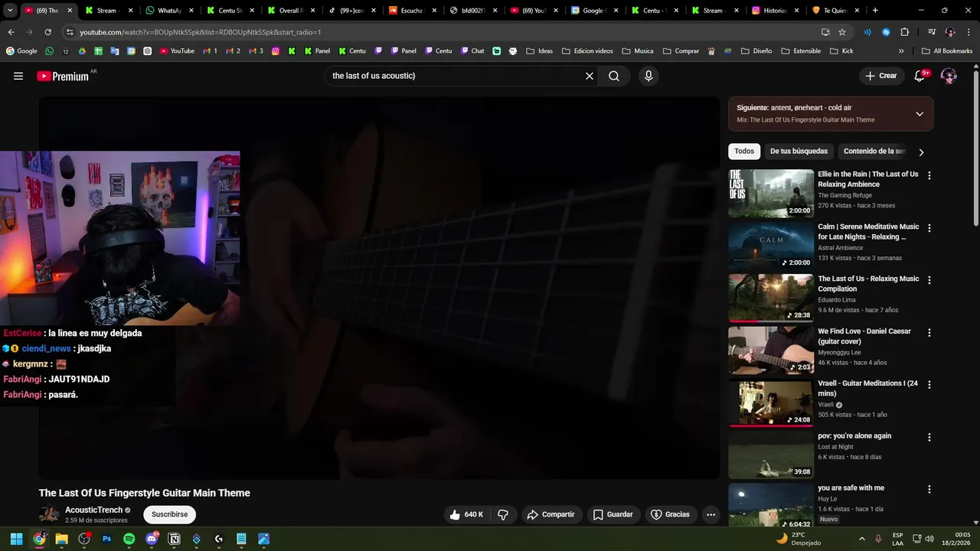
Task: Reload the page in Chrome
Action: click(47, 32)
